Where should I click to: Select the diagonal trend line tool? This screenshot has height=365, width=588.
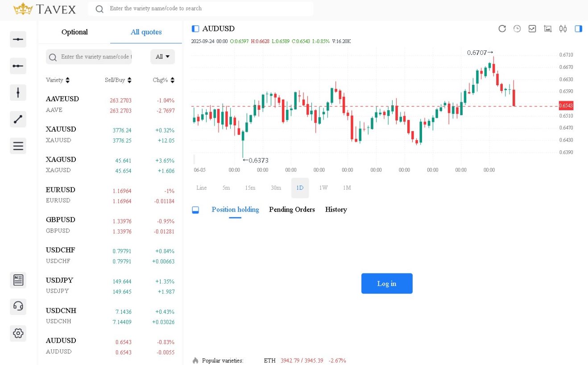pos(18,119)
